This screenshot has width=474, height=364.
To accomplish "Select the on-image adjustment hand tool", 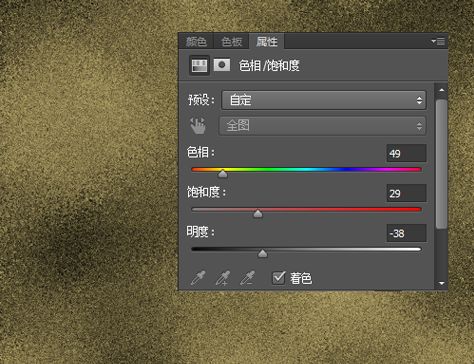I will tap(198, 126).
